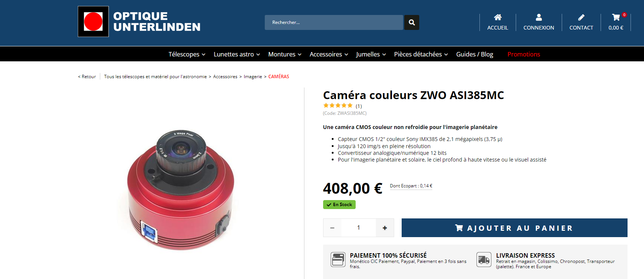The width and height of the screenshot is (644, 279).
Task: Follow the Retour back link
Action: pos(87,77)
